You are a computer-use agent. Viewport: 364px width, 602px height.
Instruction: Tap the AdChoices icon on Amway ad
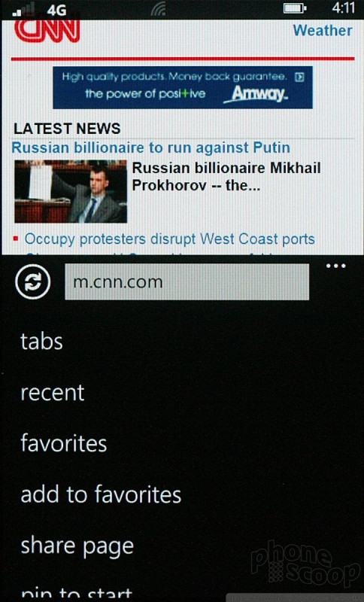tap(299, 77)
